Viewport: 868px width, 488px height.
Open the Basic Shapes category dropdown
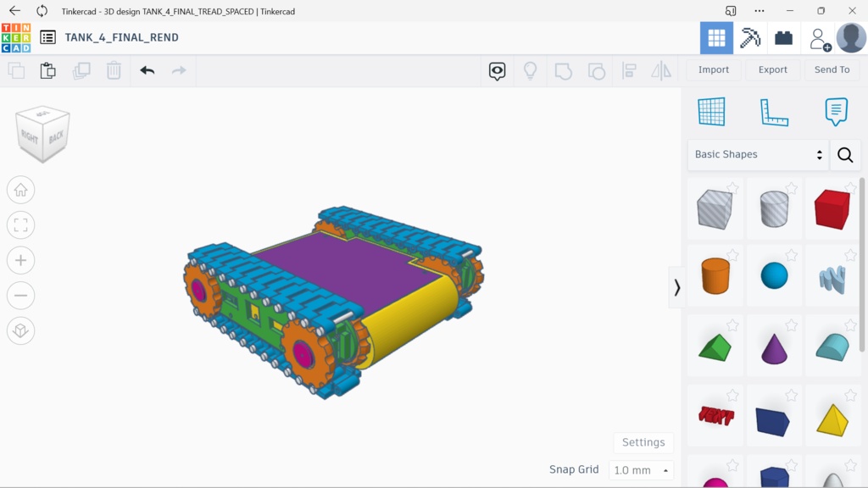tap(758, 154)
